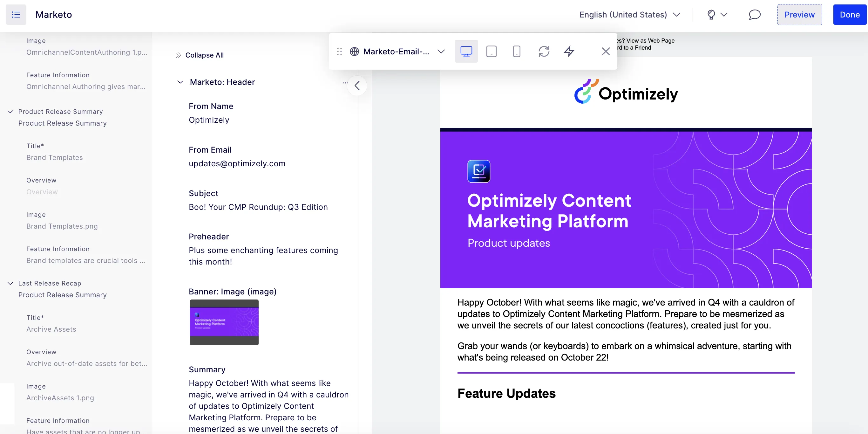Edit the Summary text starting Happy October
Viewport: 868px width, 434px height.
point(268,406)
